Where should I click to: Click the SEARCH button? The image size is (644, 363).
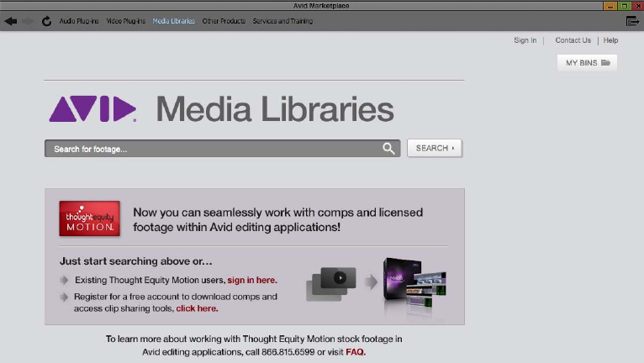[435, 148]
